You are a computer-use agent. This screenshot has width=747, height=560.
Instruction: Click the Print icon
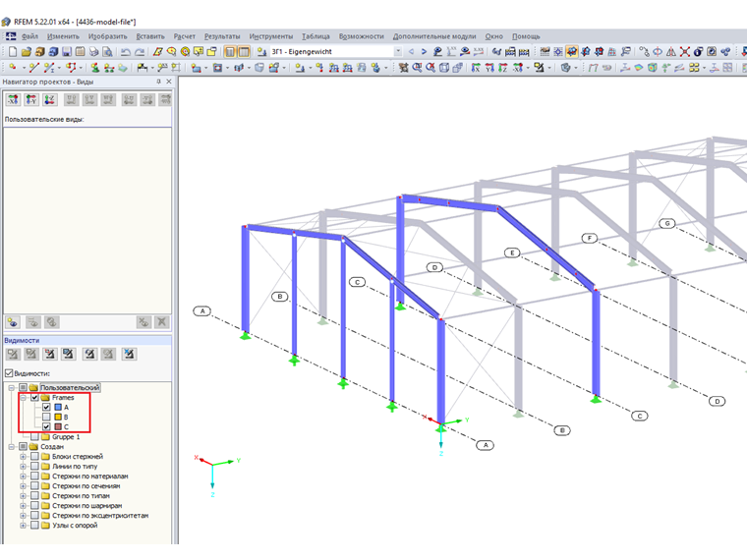[93, 51]
